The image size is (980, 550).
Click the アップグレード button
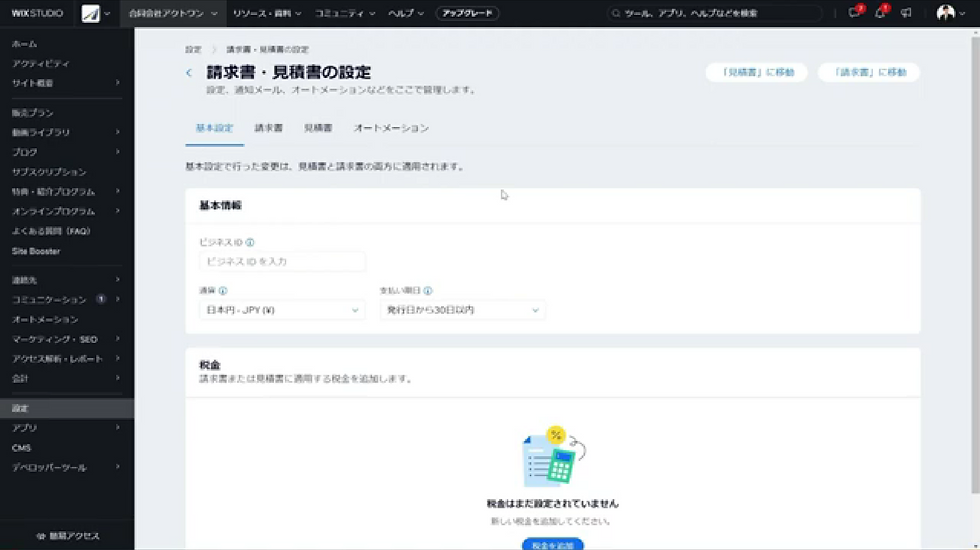[x=468, y=13]
